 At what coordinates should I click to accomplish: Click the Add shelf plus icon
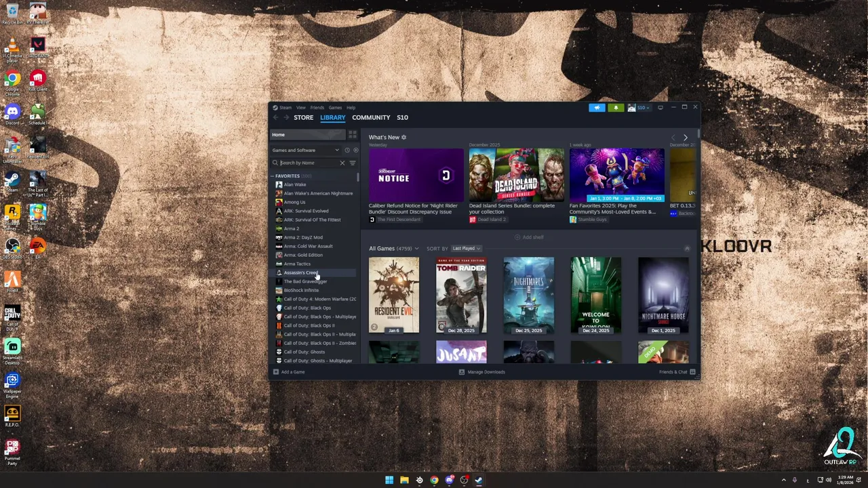tap(517, 237)
